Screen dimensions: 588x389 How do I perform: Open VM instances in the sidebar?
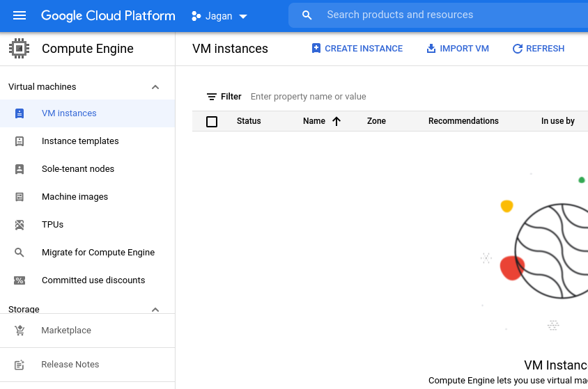[69, 113]
